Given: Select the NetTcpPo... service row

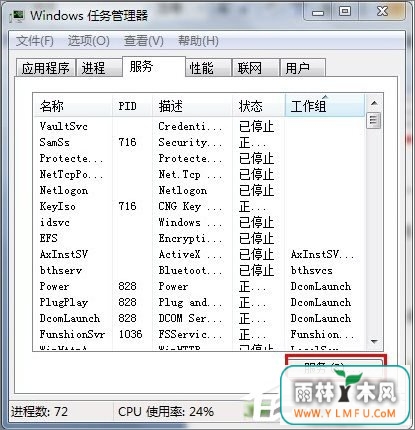Looking at the screenshot, I should pyautogui.click(x=199, y=174).
